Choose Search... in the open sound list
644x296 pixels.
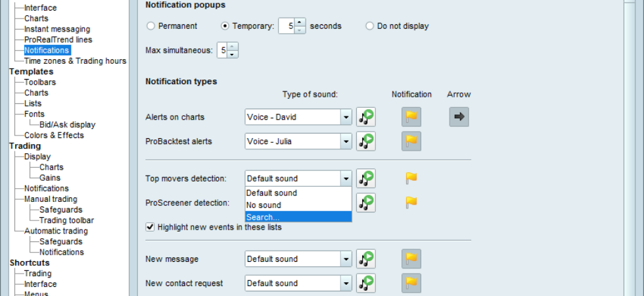298,217
